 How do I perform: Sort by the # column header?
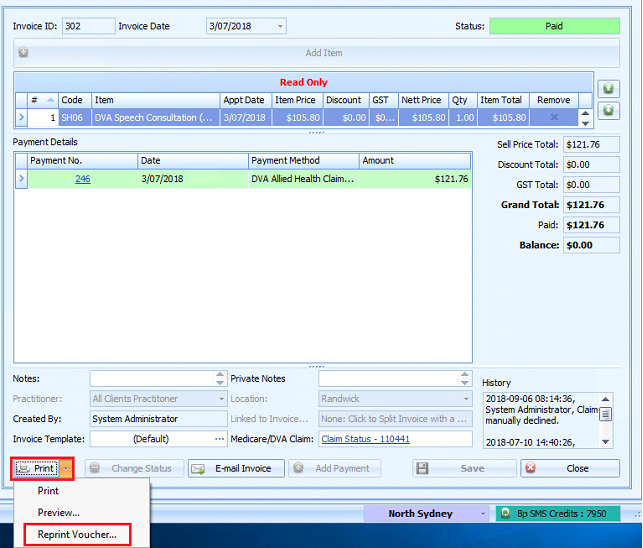pos(43,100)
